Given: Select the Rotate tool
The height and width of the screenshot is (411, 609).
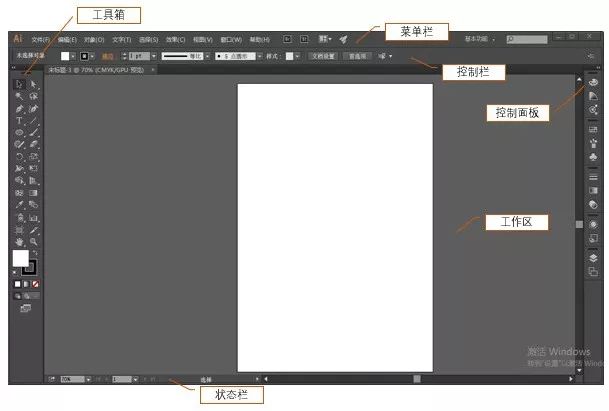Looking at the screenshot, I should (19, 157).
